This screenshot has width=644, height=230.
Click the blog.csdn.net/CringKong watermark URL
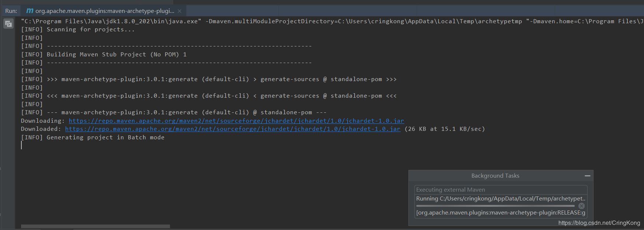(599, 223)
